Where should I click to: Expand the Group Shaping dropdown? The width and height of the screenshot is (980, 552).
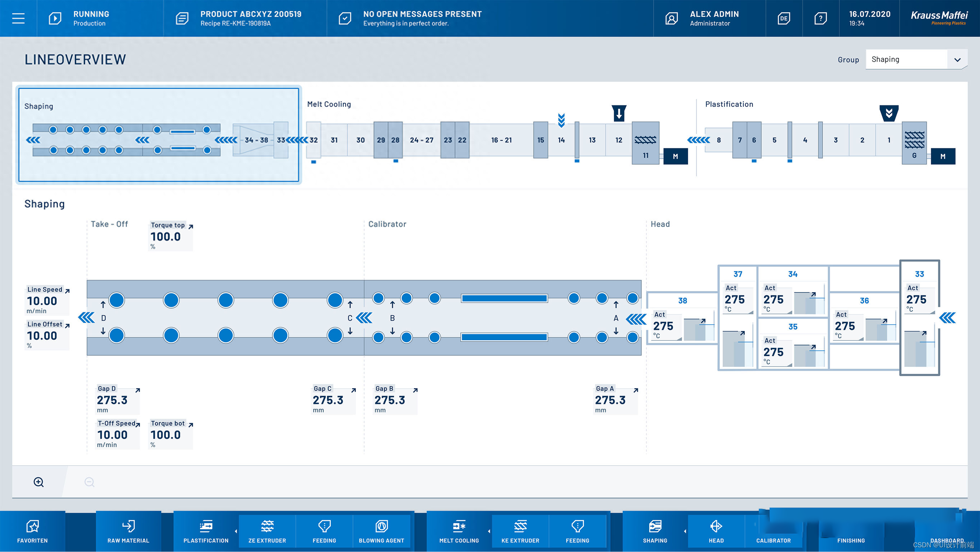pos(957,60)
